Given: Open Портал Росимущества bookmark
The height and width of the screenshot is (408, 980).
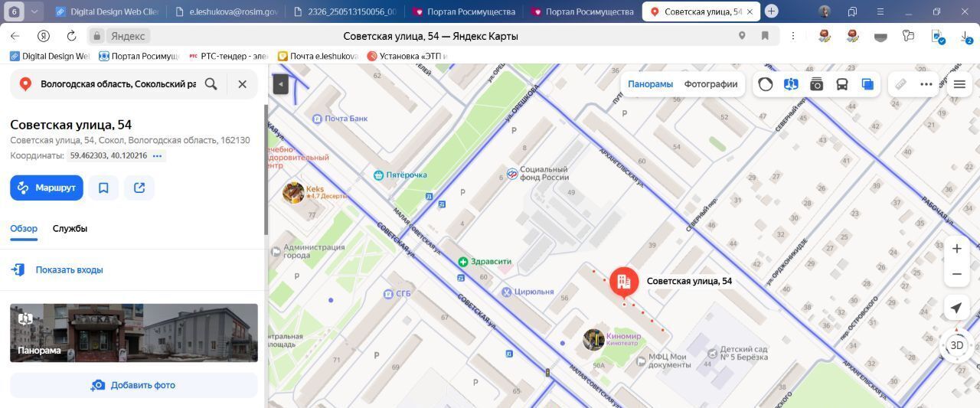Looking at the screenshot, I should pyautogui.click(x=139, y=56).
